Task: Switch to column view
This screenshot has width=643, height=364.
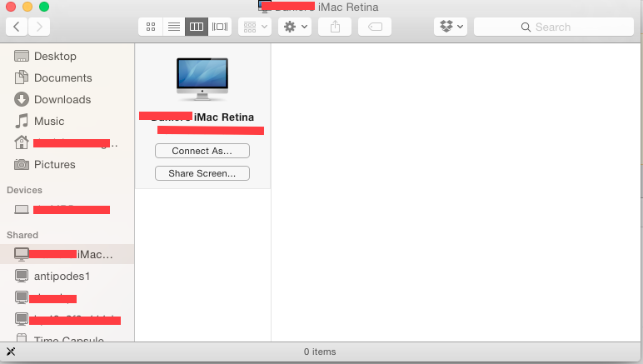Action: (197, 27)
